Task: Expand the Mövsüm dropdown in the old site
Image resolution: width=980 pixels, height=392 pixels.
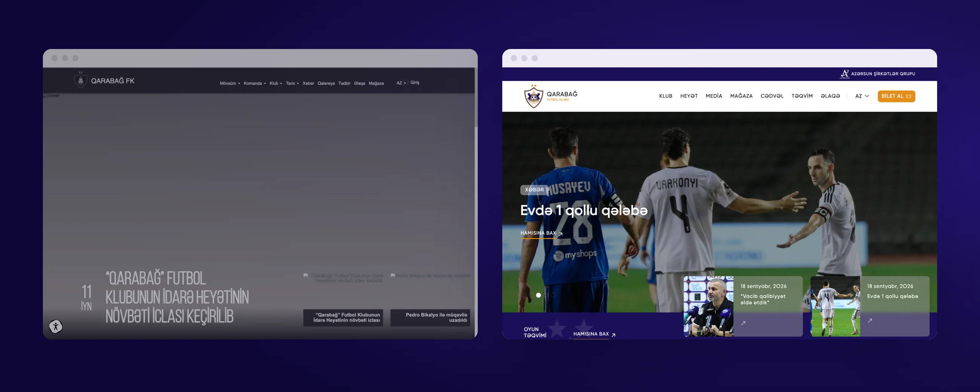Action: [230, 83]
